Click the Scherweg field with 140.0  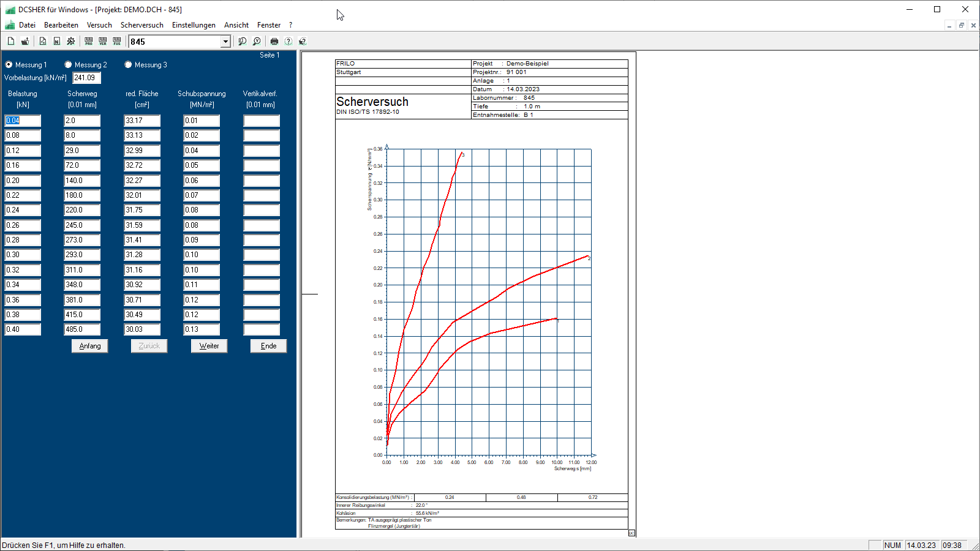coord(82,181)
